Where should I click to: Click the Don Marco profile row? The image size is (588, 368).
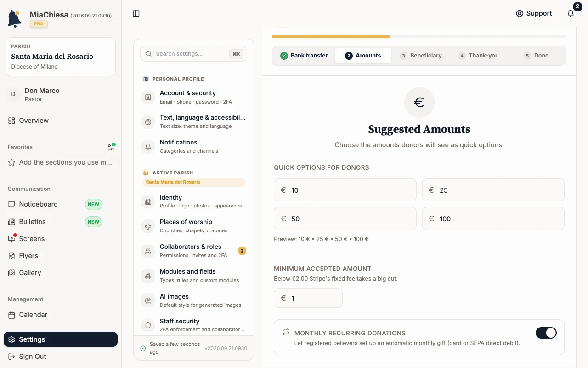(x=61, y=94)
